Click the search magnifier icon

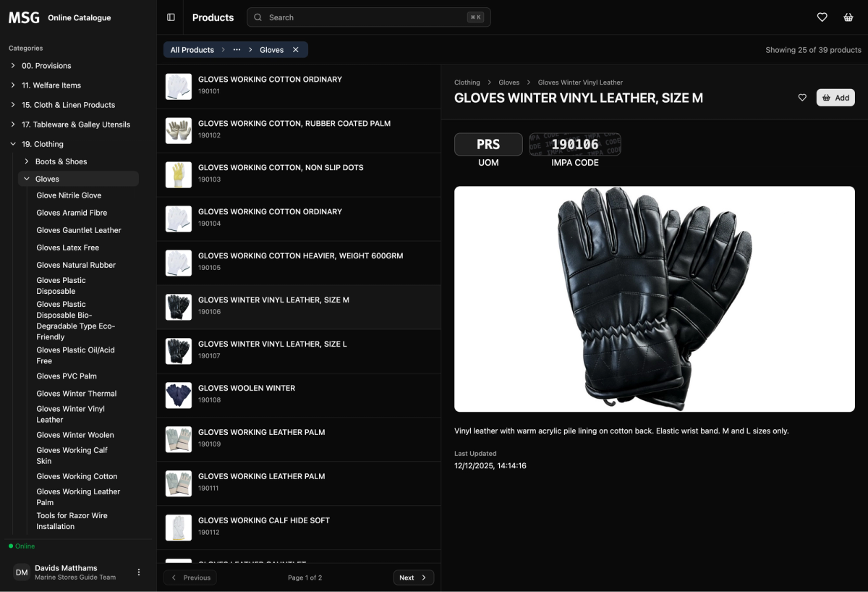click(x=258, y=17)
